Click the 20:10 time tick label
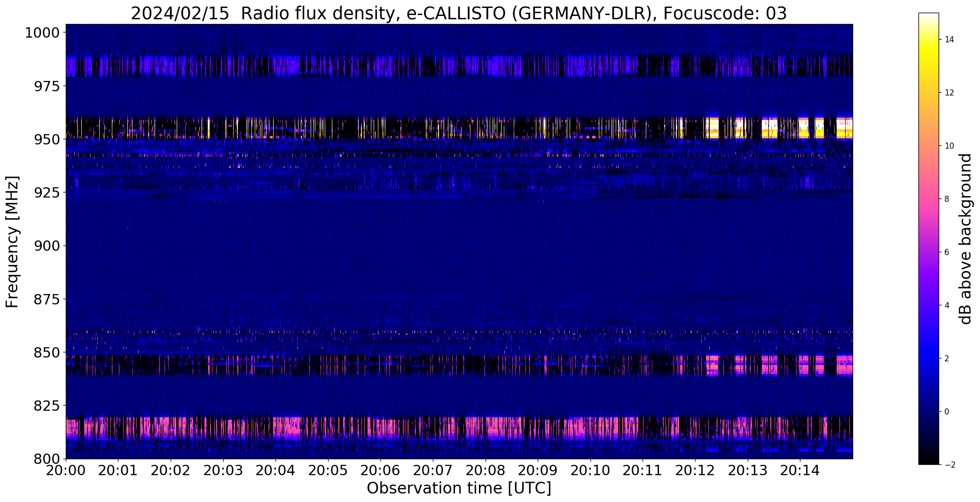The height and width of the screenshot is (502, 980). 590,470
